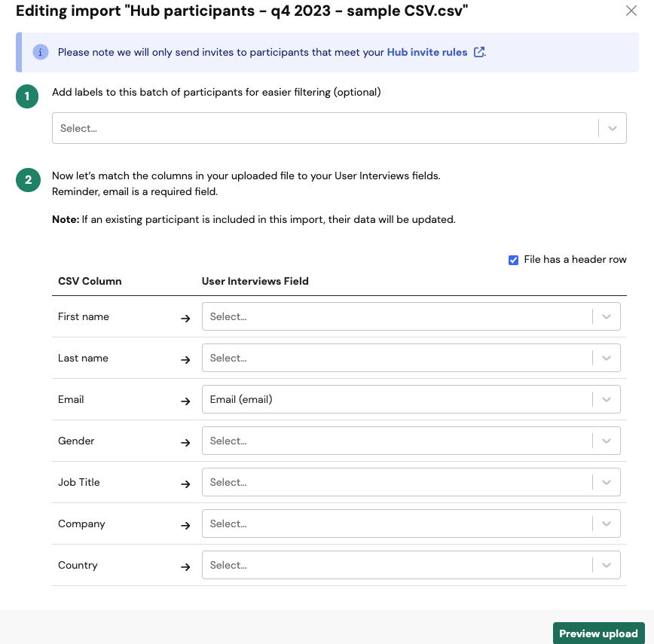Open the Country field mapping dropdown
654x644 pixels.
pyautogui.click(x=411, y=565)
